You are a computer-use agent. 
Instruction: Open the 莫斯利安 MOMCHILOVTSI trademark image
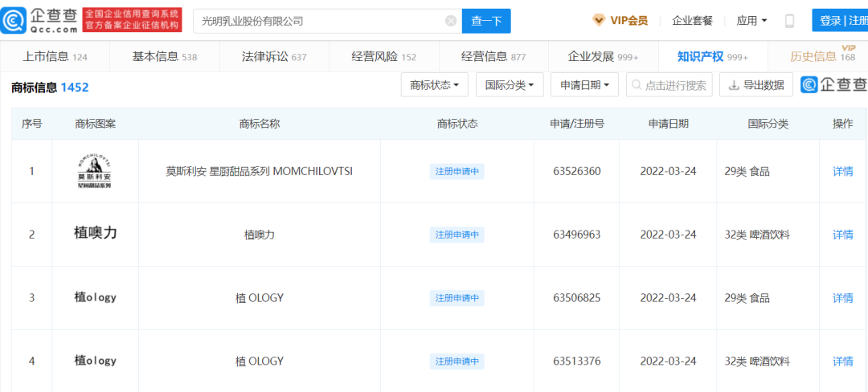pyautogui.click(x=95, y=171)
